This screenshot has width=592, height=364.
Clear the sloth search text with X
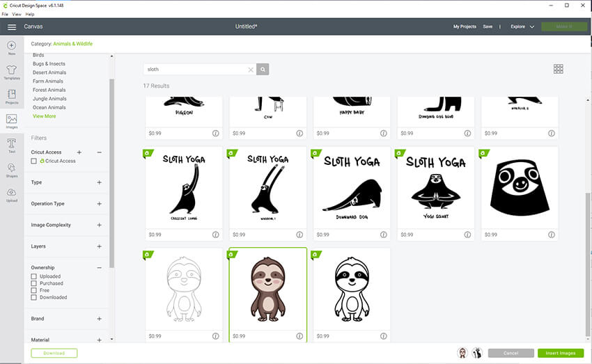[x=250, y=70]
